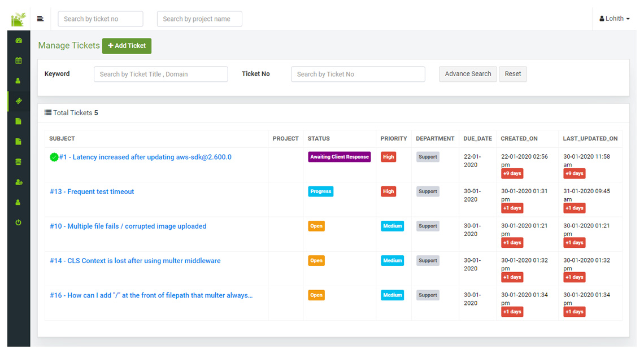Focus the Search by project name field
This screenshot has height=354, width=644.
tap(199, 19)
